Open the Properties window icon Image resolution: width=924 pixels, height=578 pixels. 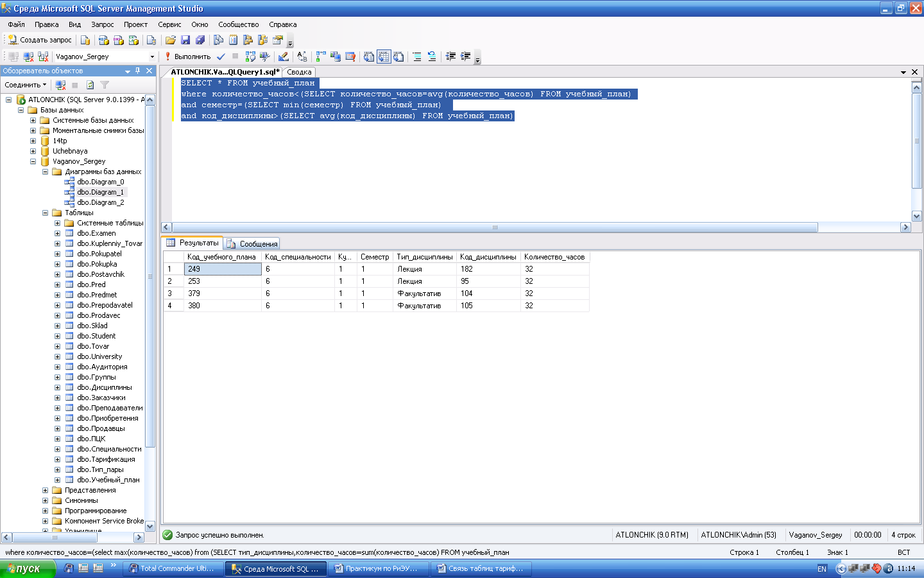(x=278, y=40)
